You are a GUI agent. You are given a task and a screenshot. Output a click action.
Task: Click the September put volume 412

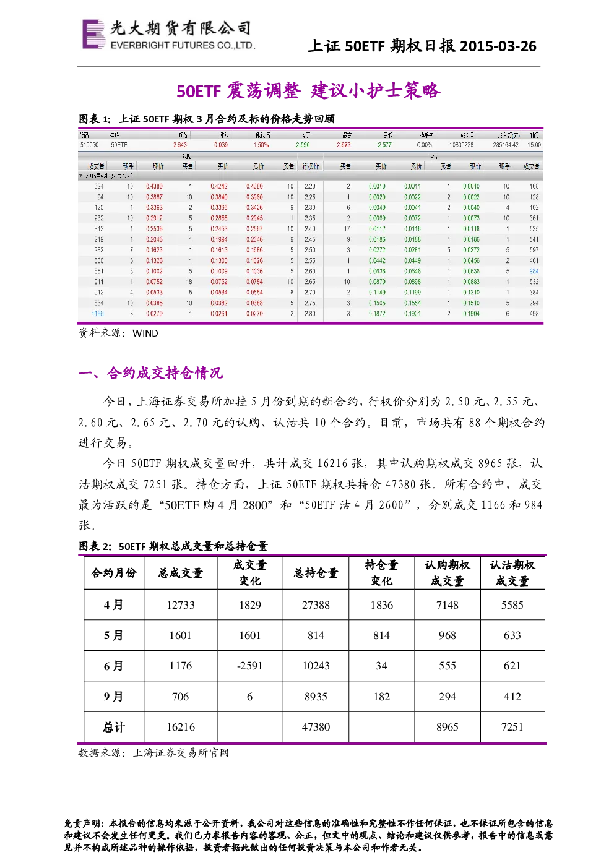tap(512, 697)
